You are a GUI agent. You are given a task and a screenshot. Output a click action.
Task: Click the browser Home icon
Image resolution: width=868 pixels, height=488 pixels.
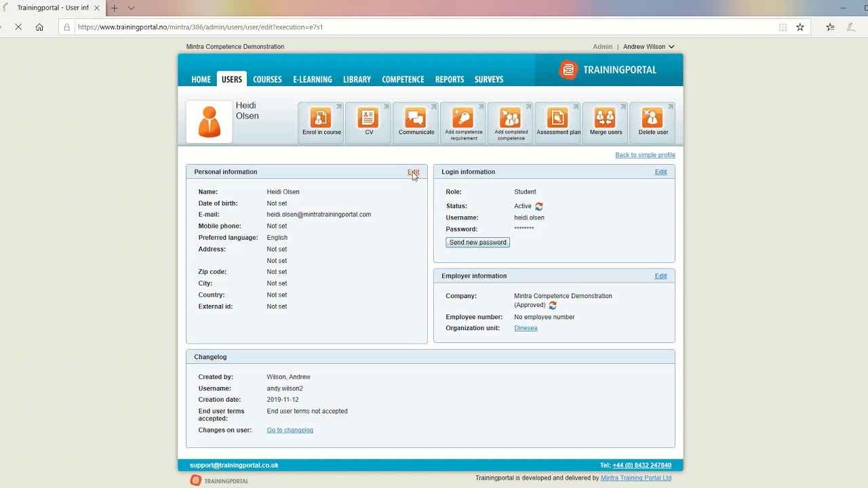point(39,27)
